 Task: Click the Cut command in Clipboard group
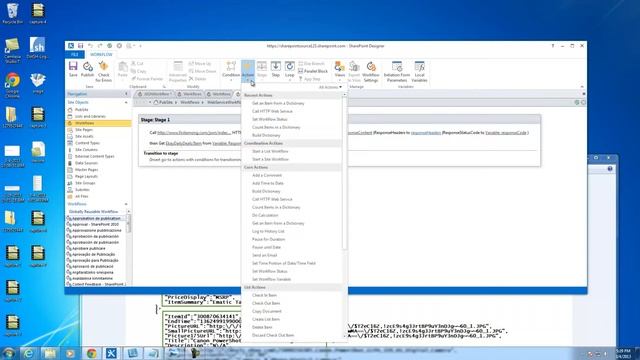137,64
